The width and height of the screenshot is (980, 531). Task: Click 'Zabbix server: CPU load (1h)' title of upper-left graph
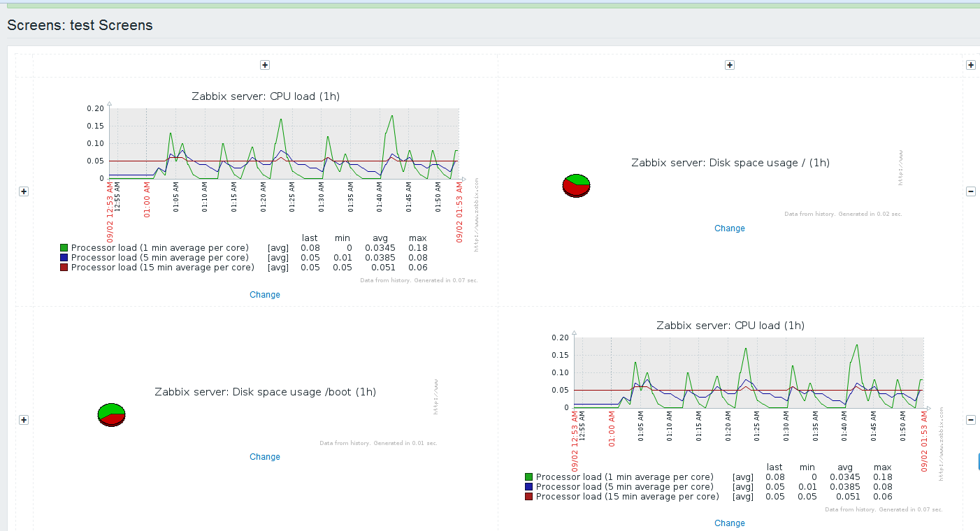tap(266, 96)
